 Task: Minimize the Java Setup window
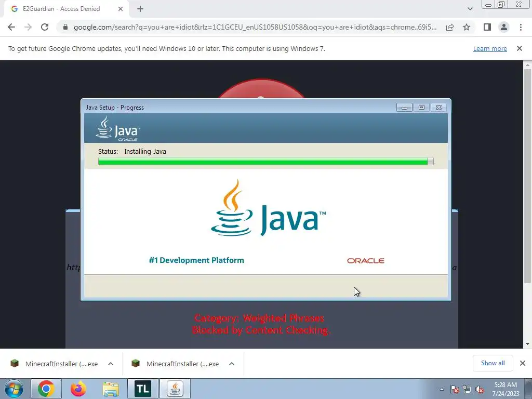click(x=404, y=107)
